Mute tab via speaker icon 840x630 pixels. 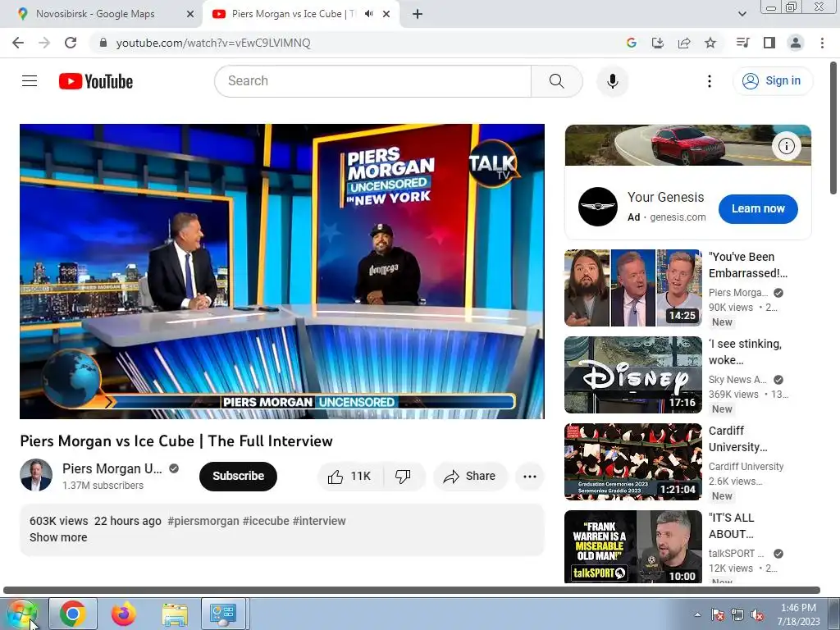coord(368,14)
